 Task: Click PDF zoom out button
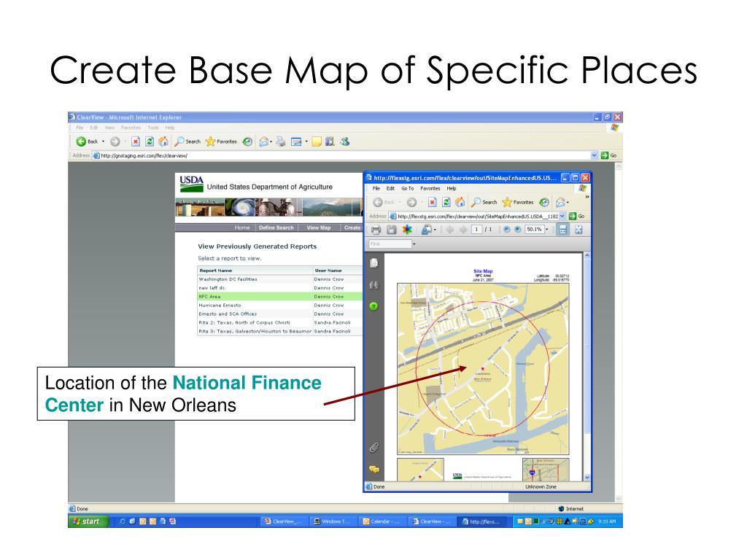pos(506,230)
